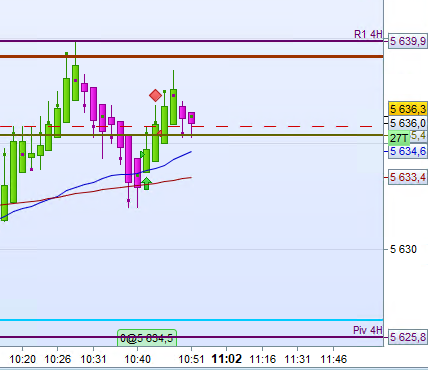428x370 pixels.
Task: Click the bold 11:02 time axis label
Action: pyautogui.click(x=227, y=359)
